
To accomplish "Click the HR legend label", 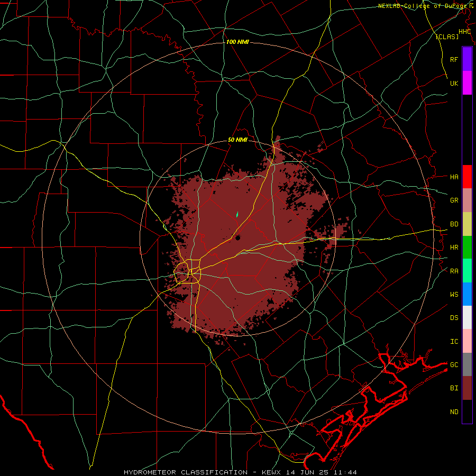I will pos(454,248).
